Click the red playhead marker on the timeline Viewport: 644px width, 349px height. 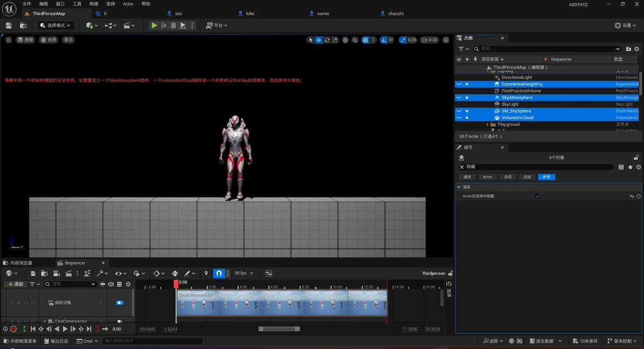point(176,283)
